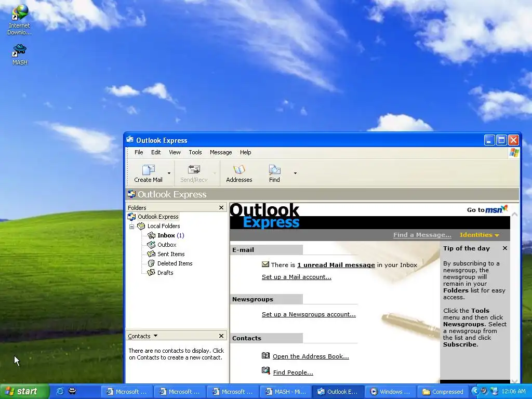Open the Create Mail stationery dropdown arrow
The image size is (532, 399).
(x=169, y=174)
